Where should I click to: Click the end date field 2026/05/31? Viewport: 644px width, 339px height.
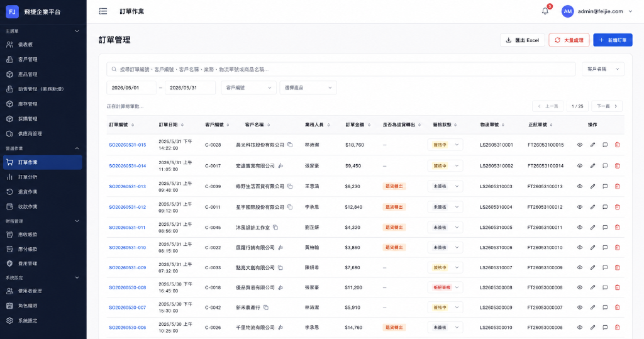click(190, 88)
